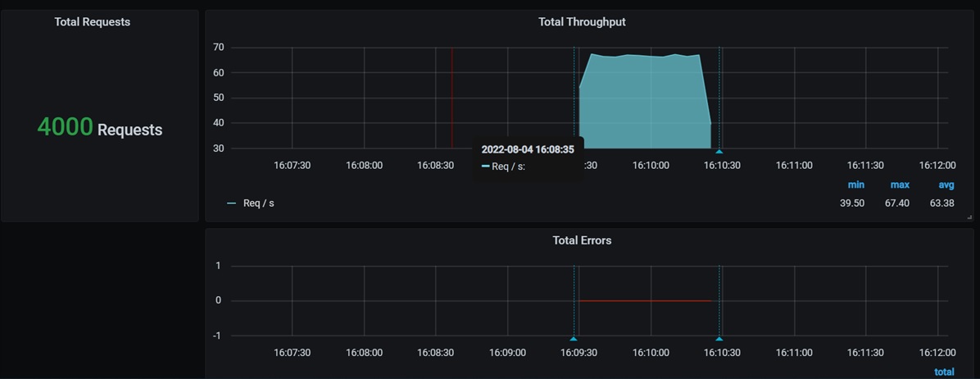Click the Req / s legend line icon
The height and width of the screenshot is (379, 980).
(x=231, y=203)
